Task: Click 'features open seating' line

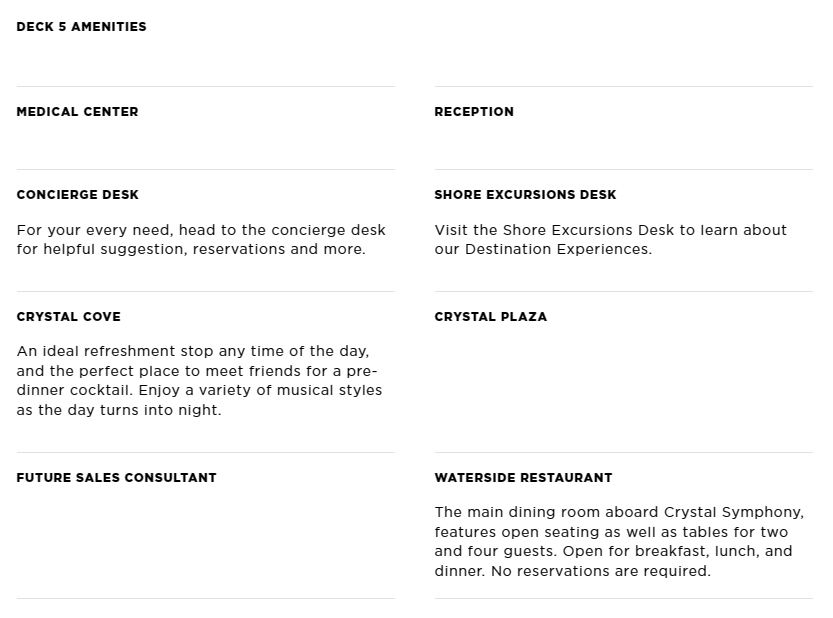Action: (x=611, y=532)
